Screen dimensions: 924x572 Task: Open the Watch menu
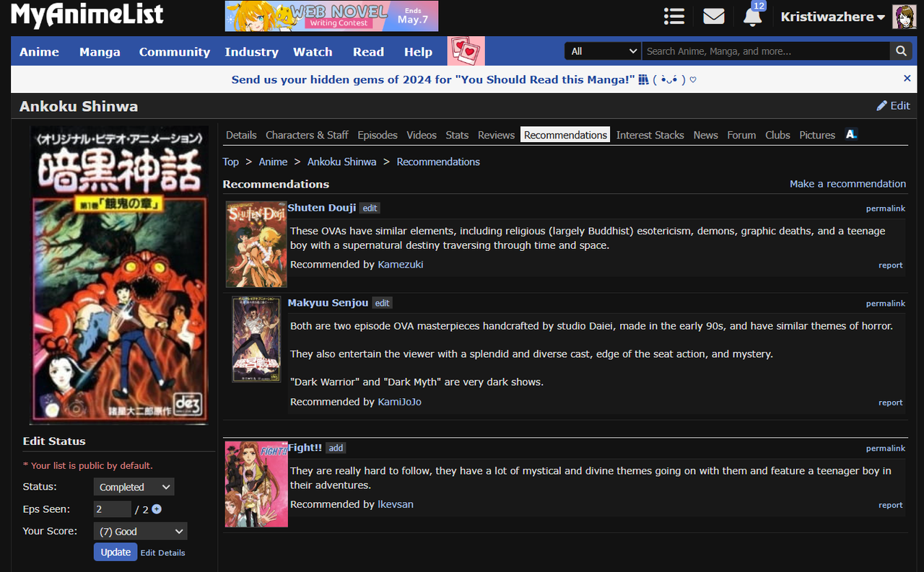(313, 52)
